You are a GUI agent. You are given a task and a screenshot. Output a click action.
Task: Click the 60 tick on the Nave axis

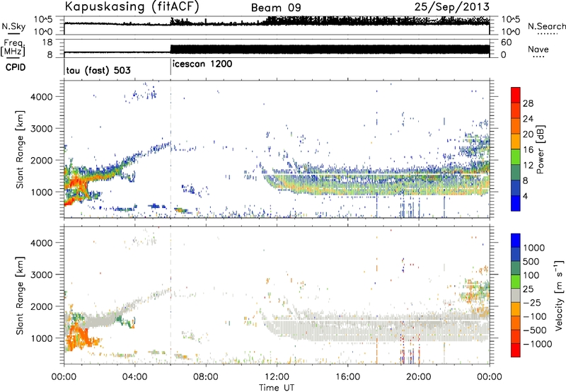(x=506, y=42)
